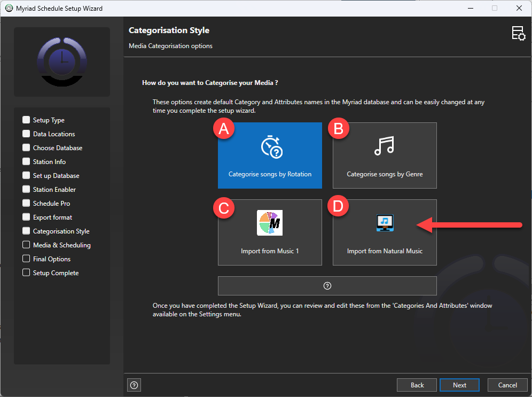Click the Categorisation Style heading

click(169, 30)
